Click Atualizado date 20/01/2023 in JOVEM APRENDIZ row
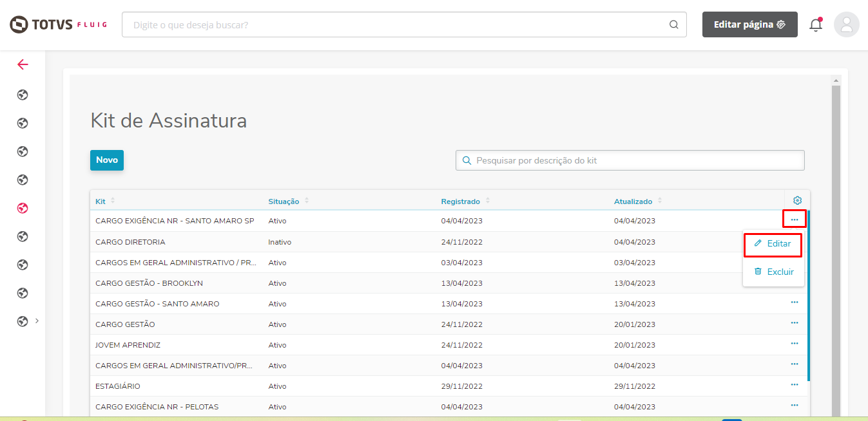 [635, 345]
